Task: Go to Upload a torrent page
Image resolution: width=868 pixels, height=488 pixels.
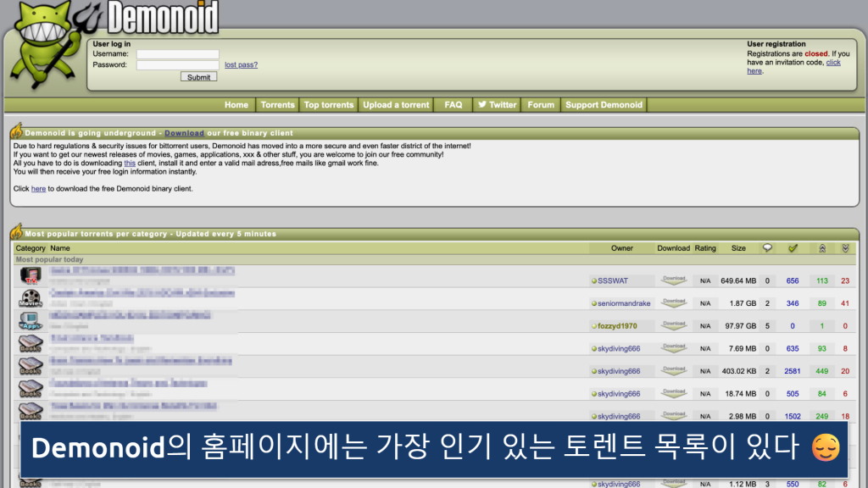Action: 396,105
